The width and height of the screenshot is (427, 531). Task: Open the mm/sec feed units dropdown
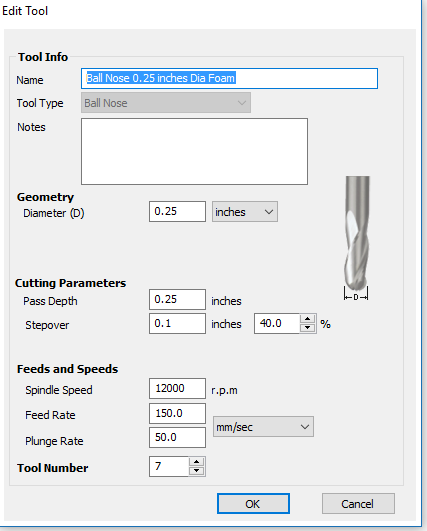263,427
